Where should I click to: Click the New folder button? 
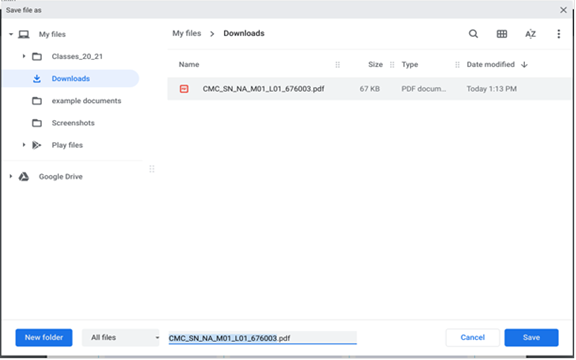coord(44,338)
